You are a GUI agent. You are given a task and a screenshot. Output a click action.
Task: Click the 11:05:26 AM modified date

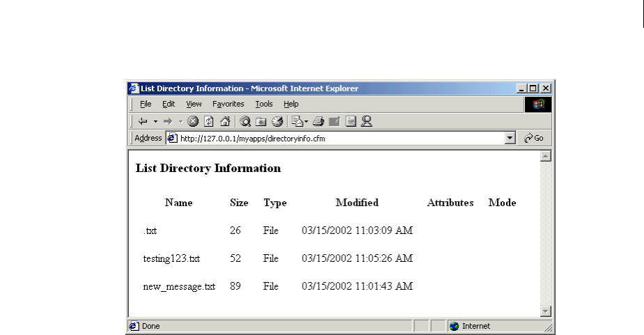357,258
